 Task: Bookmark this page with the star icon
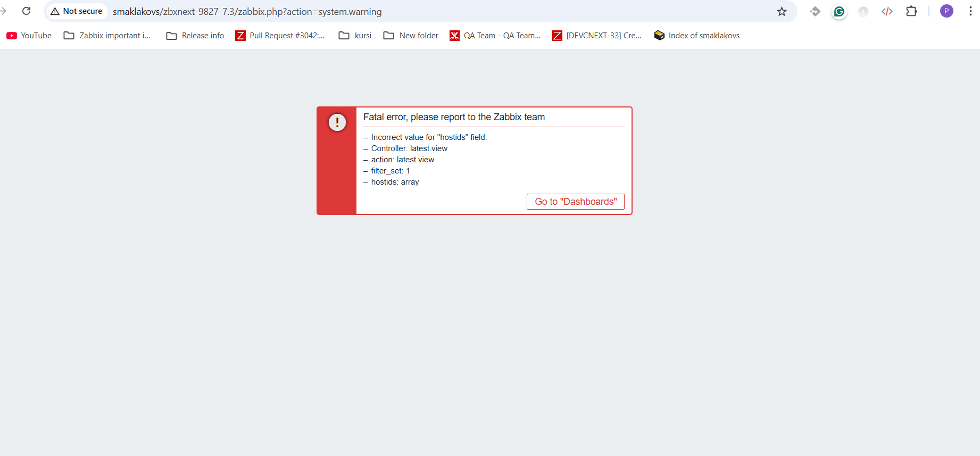[x=782, y=11]
